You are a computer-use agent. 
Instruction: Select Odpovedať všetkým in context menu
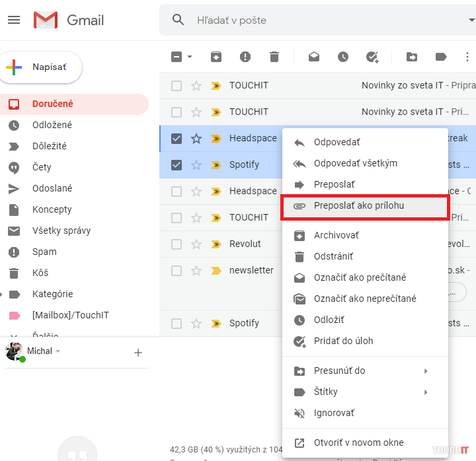[355, 163]
